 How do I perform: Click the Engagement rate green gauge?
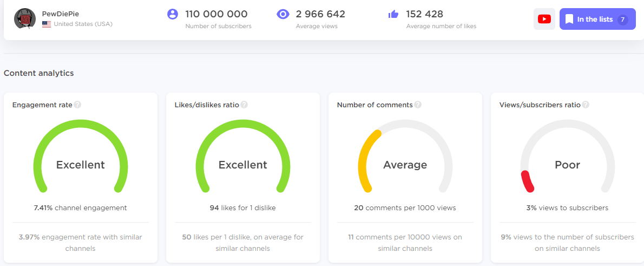click(81, 156)
